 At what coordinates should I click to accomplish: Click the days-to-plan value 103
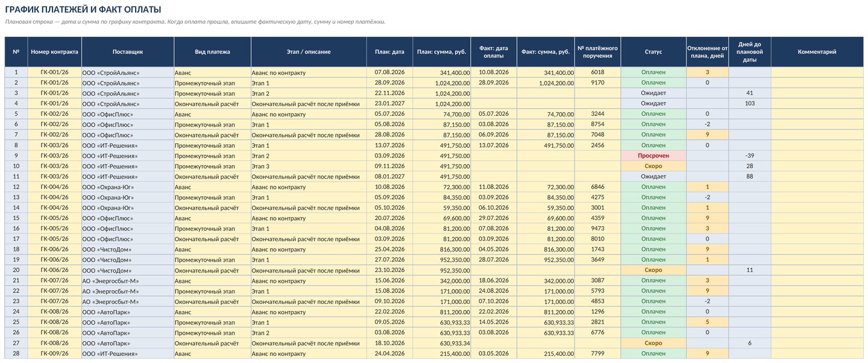click(x=749, y=104)
